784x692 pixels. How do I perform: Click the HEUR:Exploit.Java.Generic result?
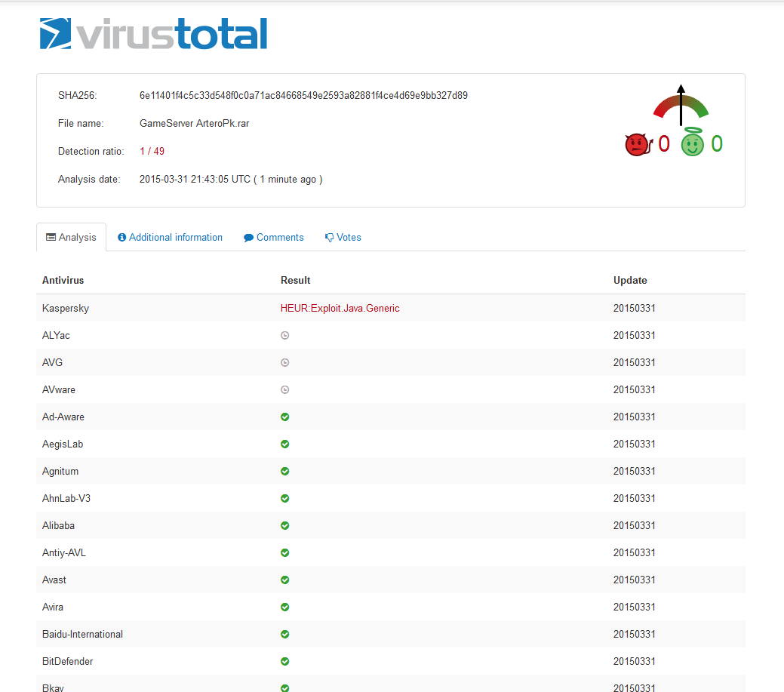340,309
